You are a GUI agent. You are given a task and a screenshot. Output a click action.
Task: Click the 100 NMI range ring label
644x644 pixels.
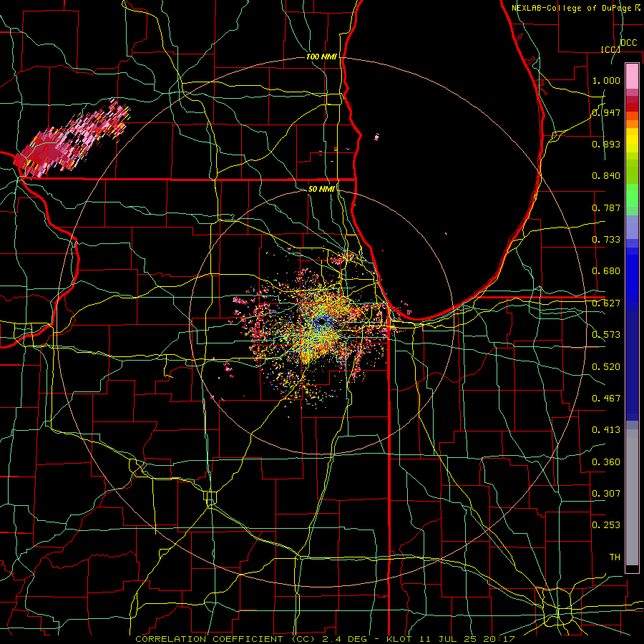[x=321, y=57]
